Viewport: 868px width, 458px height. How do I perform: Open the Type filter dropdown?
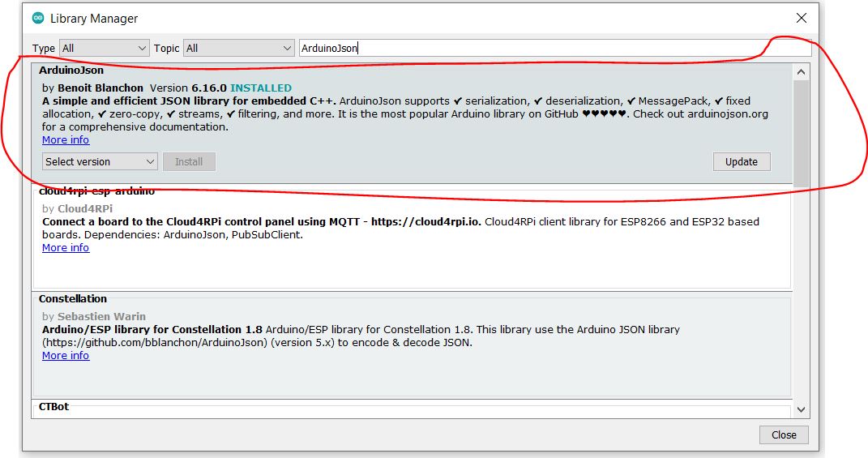(x=104, y=48)
